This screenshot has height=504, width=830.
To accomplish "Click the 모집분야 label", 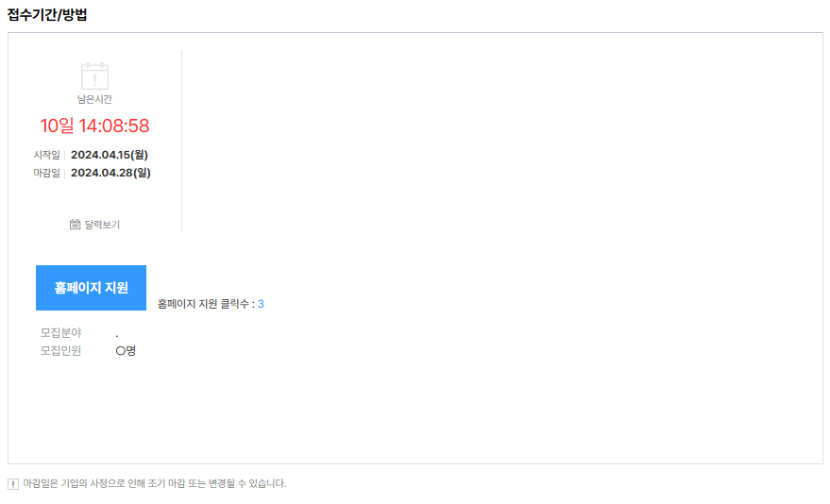I will pos(60,332).
